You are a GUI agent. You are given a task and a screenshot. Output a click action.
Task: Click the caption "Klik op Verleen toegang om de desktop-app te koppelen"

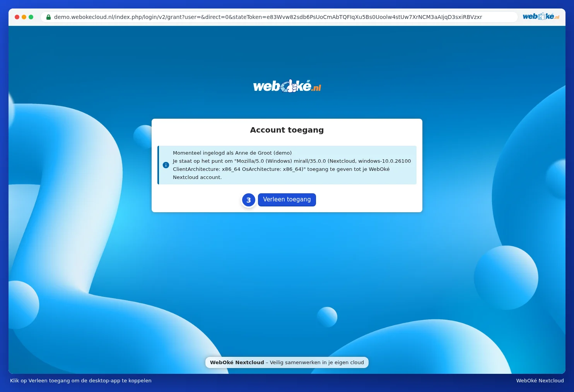tap(81, 380)
